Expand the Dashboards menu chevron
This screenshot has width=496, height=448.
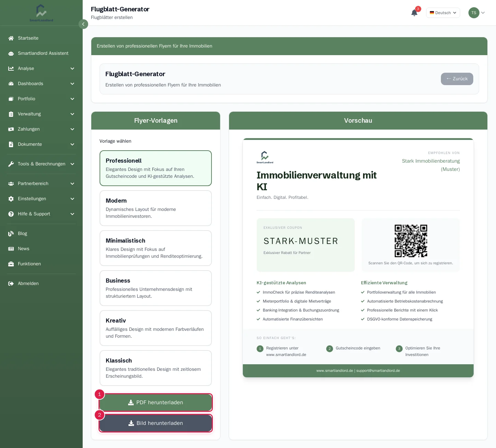[72, 84]
